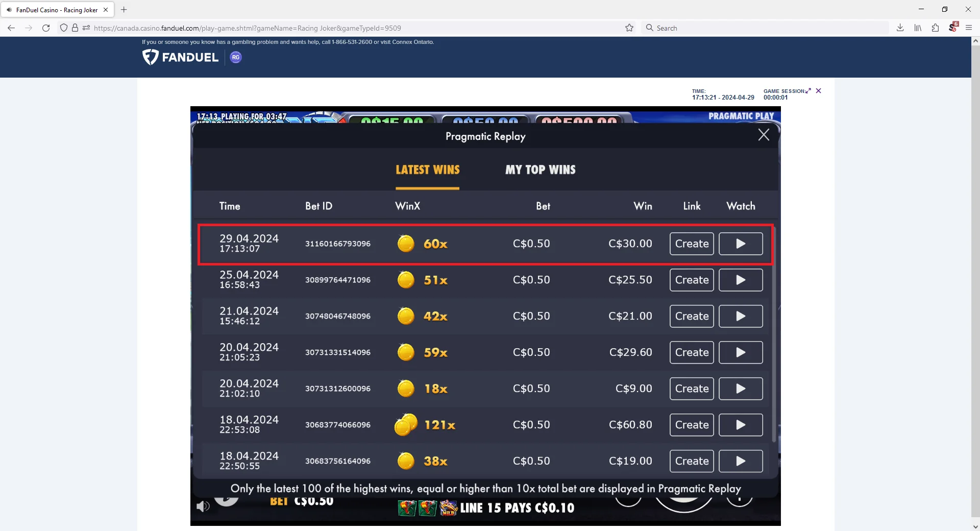The height and width of the screenshot is (531, 980).
Task: Close the FanDuel Casino Racing Joker tab
Action: point(106,10)
